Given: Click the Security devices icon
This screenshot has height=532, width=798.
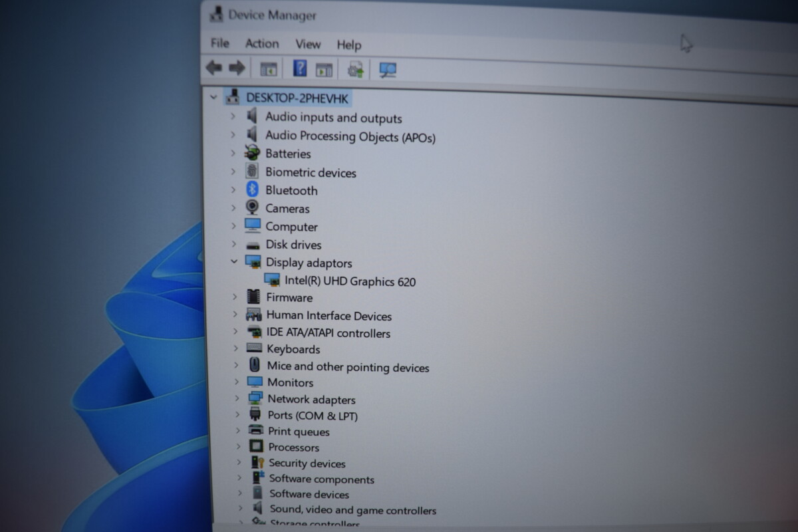Looking at the screenshot, I should [x=257, y=462].
